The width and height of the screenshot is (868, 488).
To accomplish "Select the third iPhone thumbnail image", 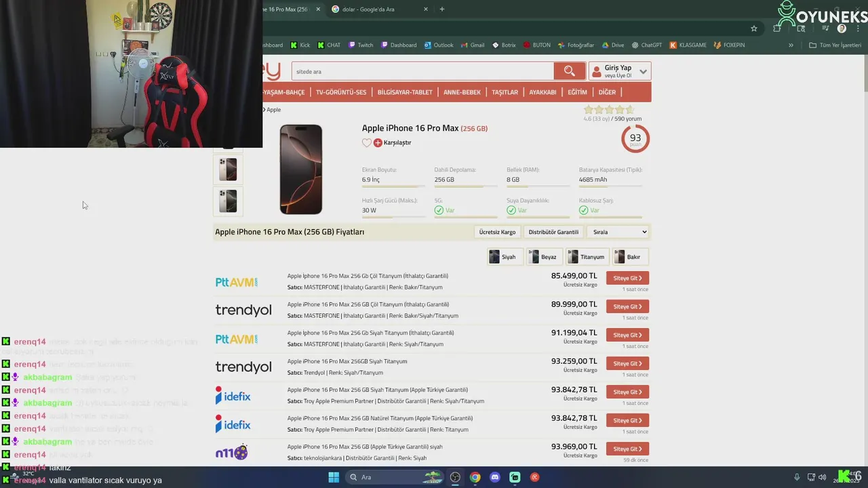I will click(228, 201).
